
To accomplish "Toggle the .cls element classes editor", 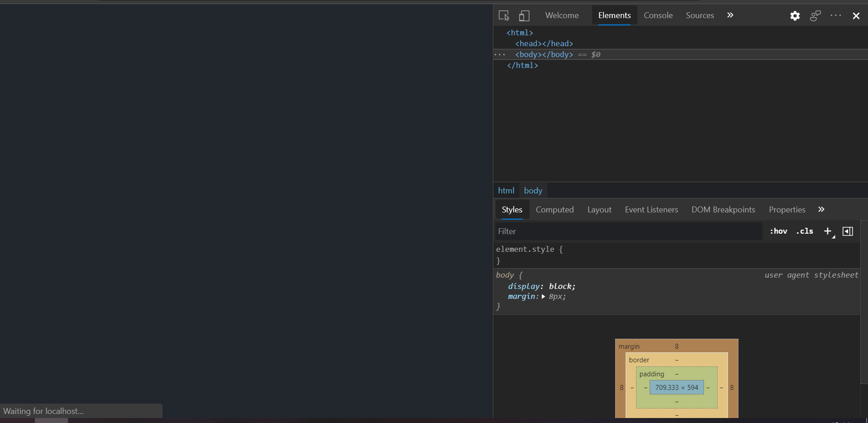I will coord(804,231).
